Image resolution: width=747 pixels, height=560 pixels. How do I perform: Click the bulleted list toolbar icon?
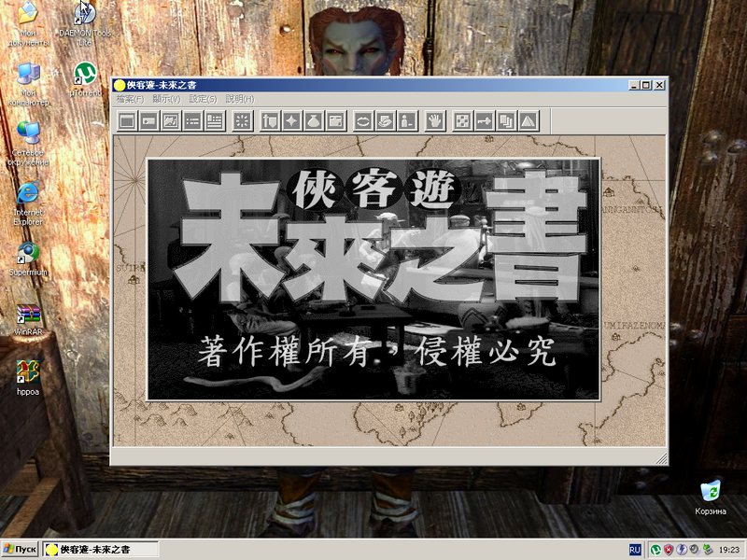193,121
